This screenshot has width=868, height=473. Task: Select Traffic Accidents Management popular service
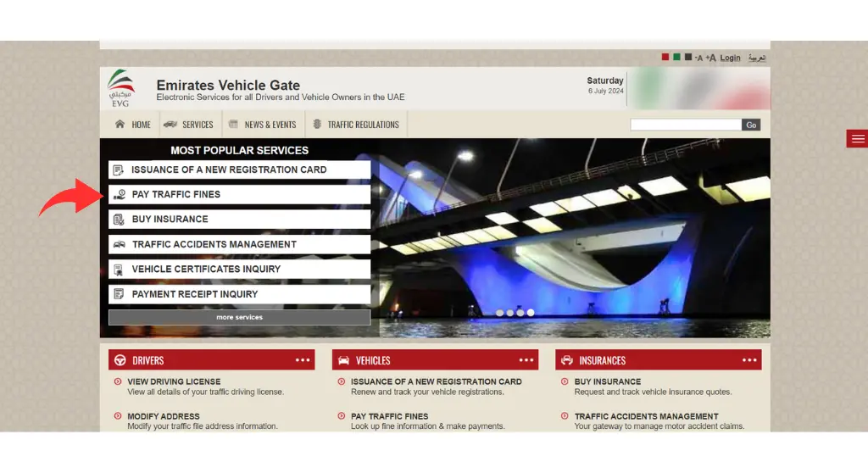(240, 244)
